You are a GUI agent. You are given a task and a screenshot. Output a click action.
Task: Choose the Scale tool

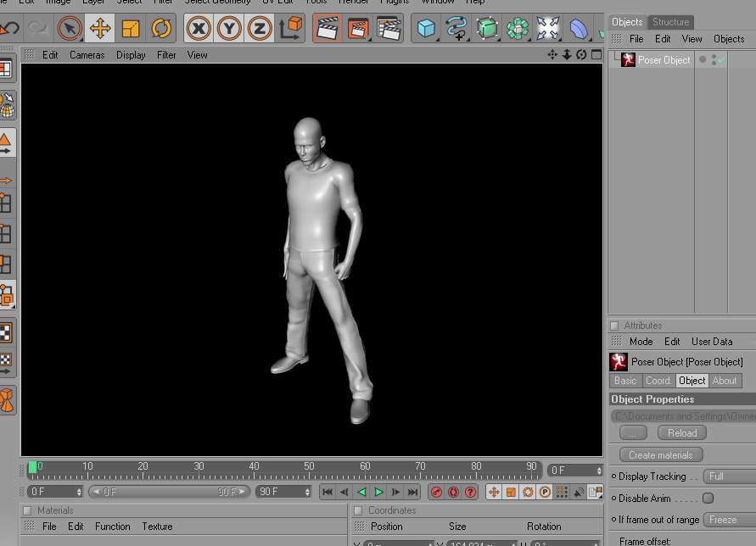pyautogui.click(x=131, y=29)
